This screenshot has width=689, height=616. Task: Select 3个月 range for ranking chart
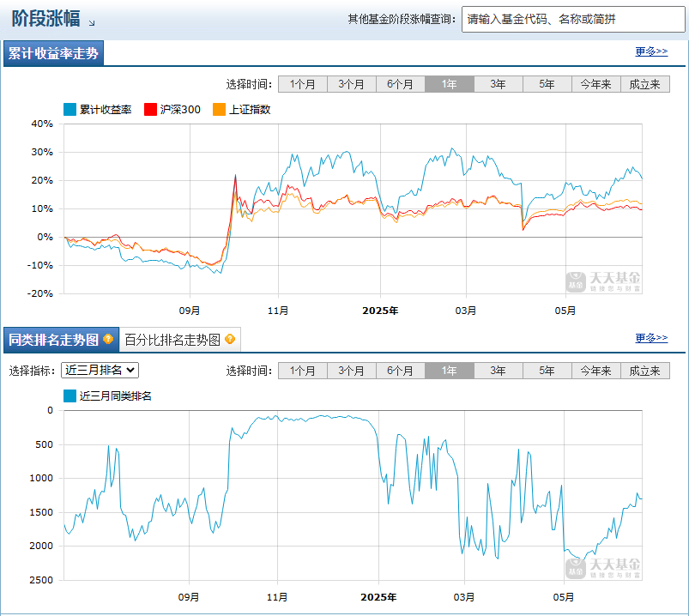point(352,371)
